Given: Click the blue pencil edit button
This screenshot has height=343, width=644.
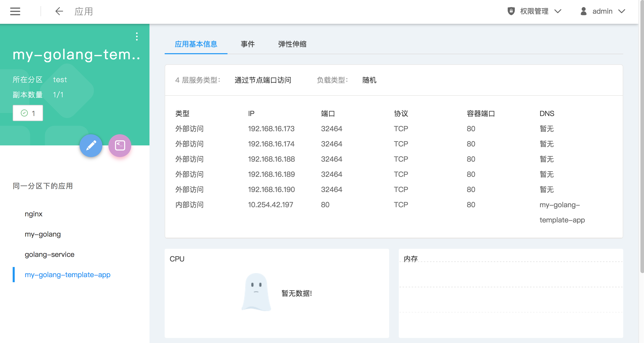Looking at the screenshot, I should pyautogui.click(x=91, y=146).
